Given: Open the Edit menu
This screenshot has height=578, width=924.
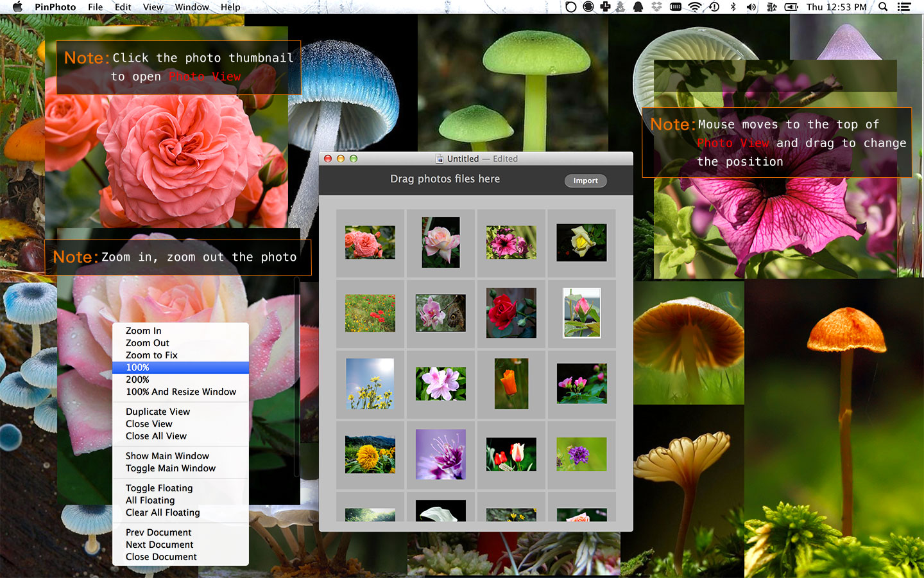Looking at the screenshot, I should (x=123, y=7).
